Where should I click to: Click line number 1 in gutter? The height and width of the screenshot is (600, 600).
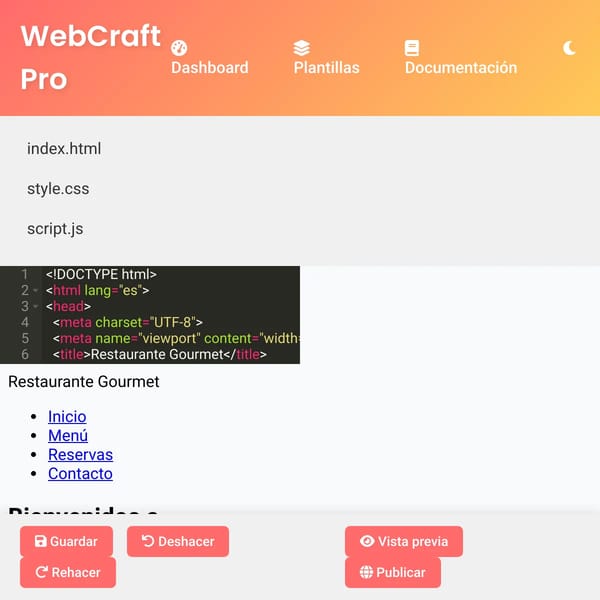tap(24, 274)
